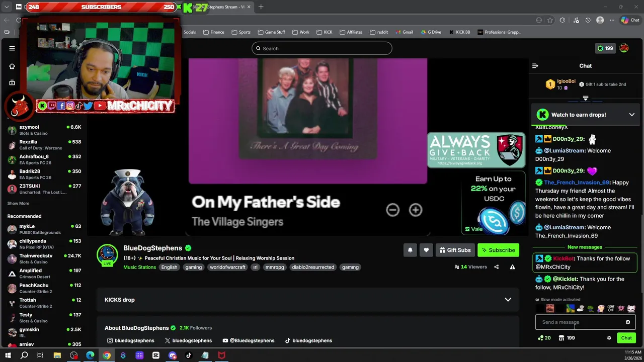Open Windows taskbar search
Viewport: 644px width, 362px height.
(x=24, y=355)
